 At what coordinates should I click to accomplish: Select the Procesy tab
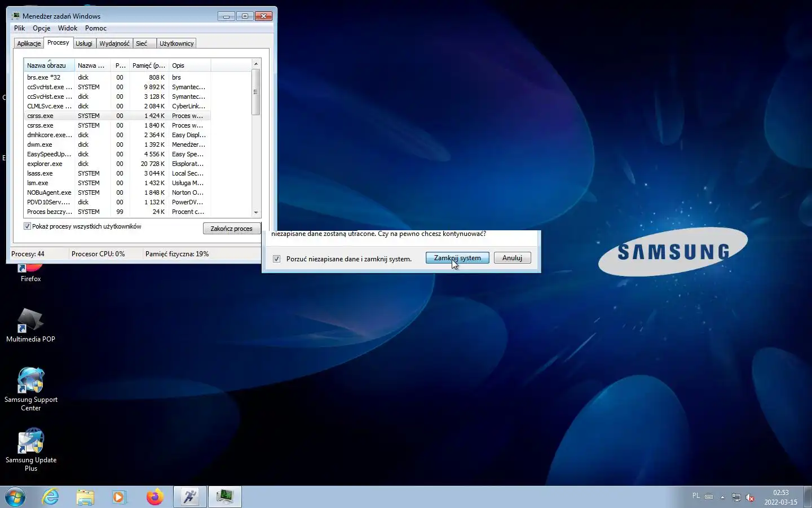point(58,42)
